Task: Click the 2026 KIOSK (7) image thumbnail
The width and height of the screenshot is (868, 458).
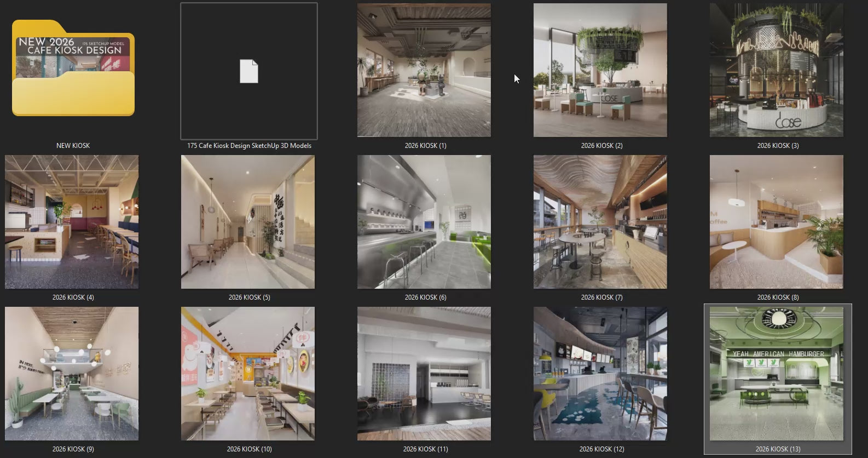Action: [600, 222]
